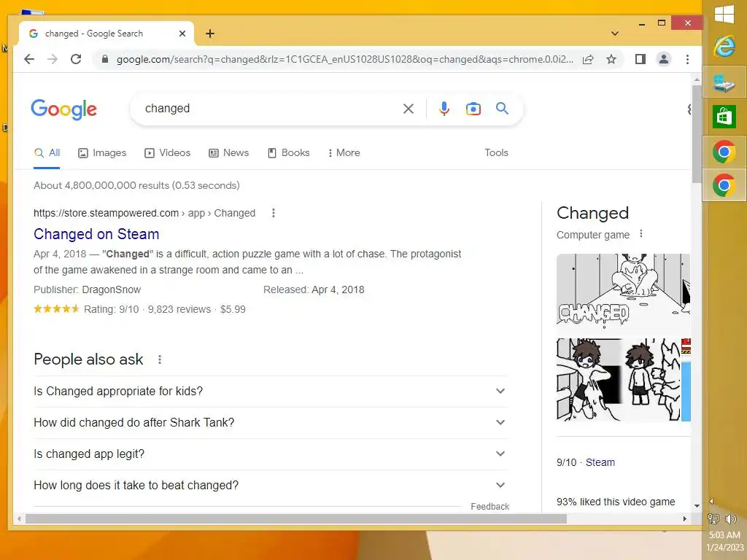Open the Chrome three-dot menu
Image resolution: width=747 pixels, height=560 pixels.
point(687,59)
